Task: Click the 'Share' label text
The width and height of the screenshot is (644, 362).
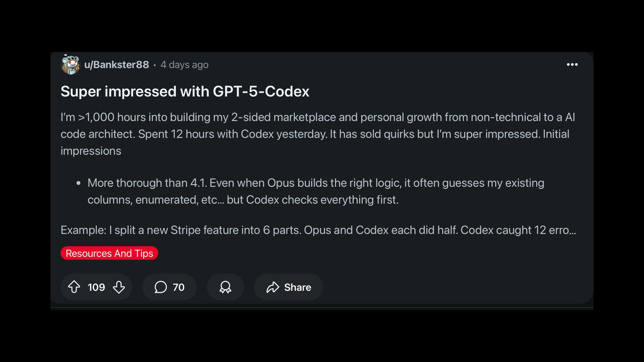Action: coord(298,287)
